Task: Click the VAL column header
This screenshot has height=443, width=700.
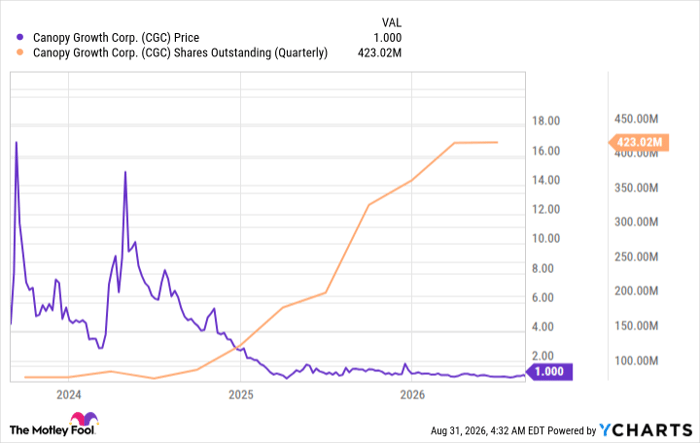Action: 392,22
